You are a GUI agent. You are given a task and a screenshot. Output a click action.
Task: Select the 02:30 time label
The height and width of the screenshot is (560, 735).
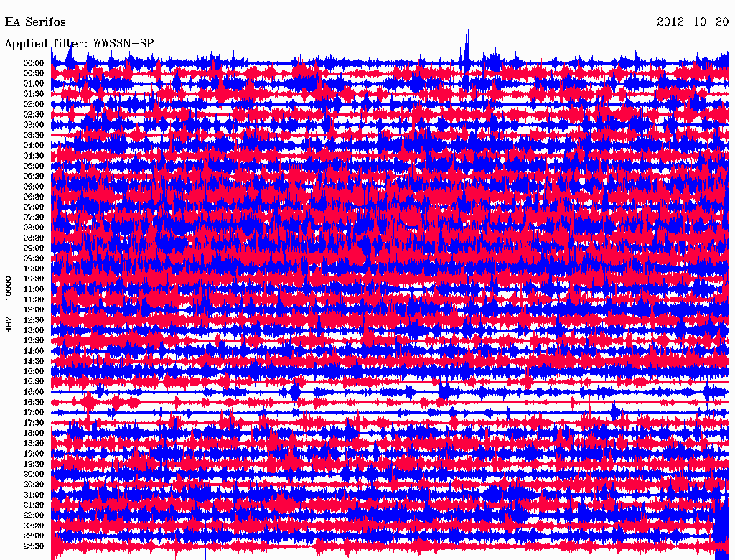click(34, 114)
